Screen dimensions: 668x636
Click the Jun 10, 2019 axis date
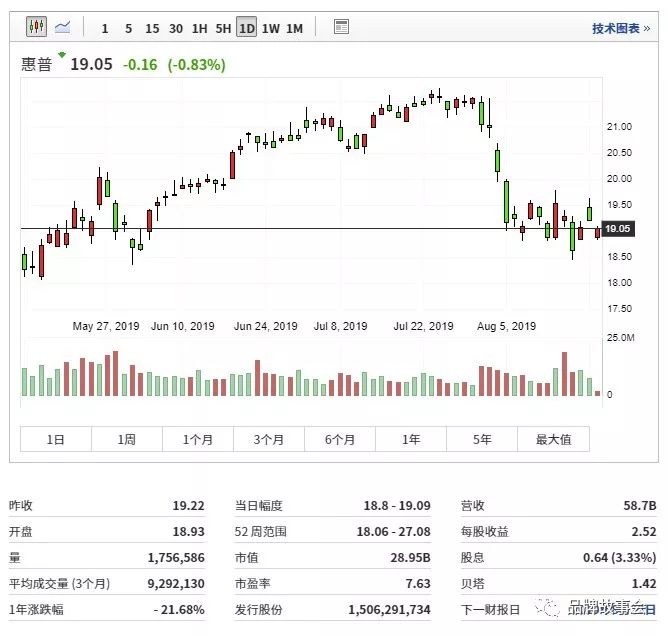coord(183,326)
